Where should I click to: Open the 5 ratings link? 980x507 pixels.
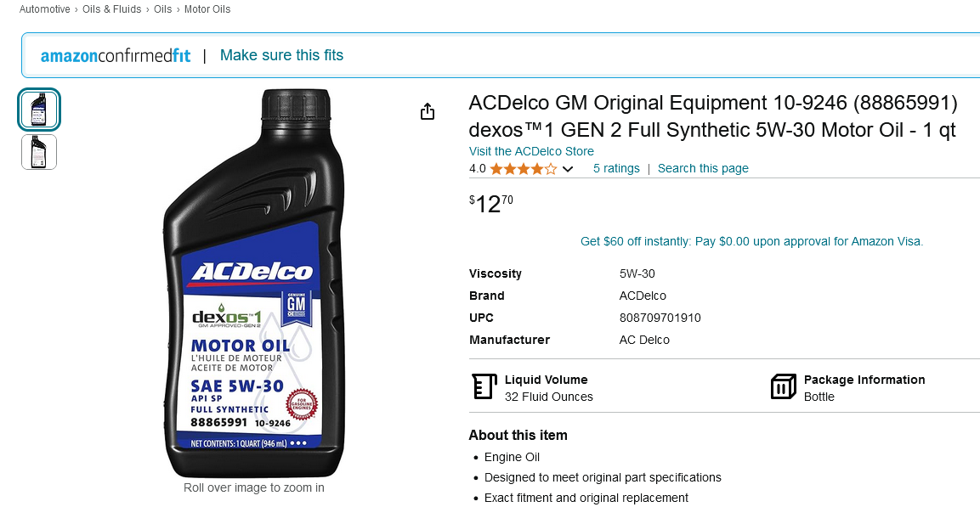tap(616, 169)
